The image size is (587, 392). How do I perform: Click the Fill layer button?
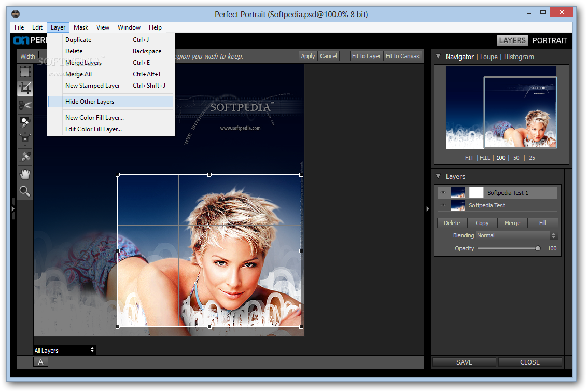(542, 223)
